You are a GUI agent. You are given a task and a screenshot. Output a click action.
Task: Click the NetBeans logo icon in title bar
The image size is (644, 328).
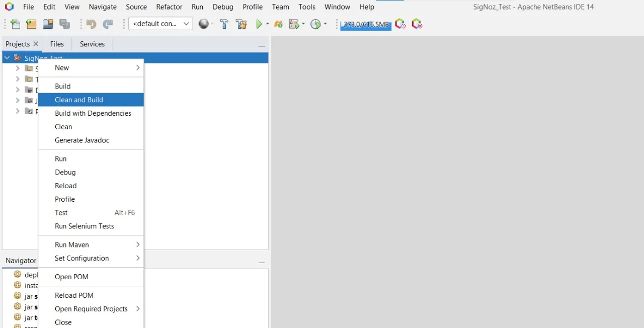coord(9,7)
